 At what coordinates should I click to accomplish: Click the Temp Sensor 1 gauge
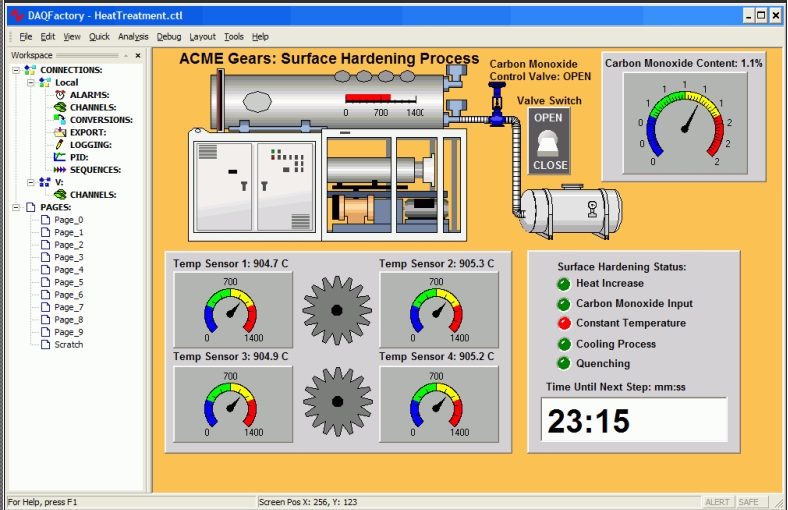(233, 310)
